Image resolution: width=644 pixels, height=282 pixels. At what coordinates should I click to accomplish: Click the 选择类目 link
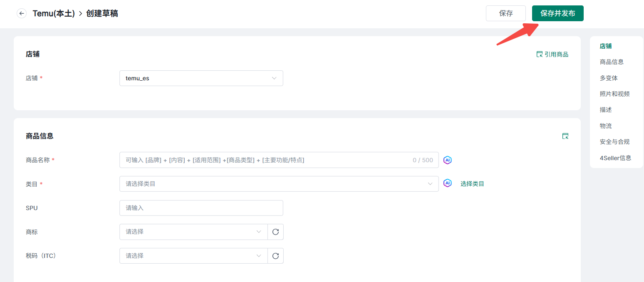tap(472, 183)
